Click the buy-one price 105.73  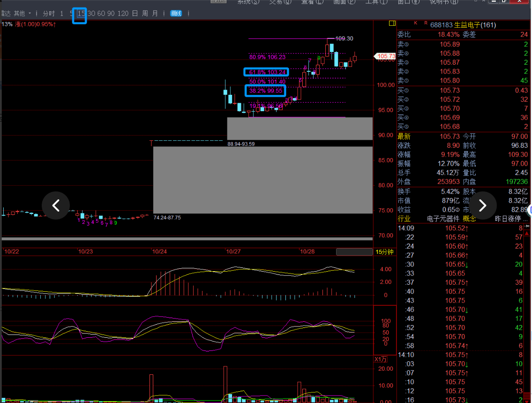(450, 91)
